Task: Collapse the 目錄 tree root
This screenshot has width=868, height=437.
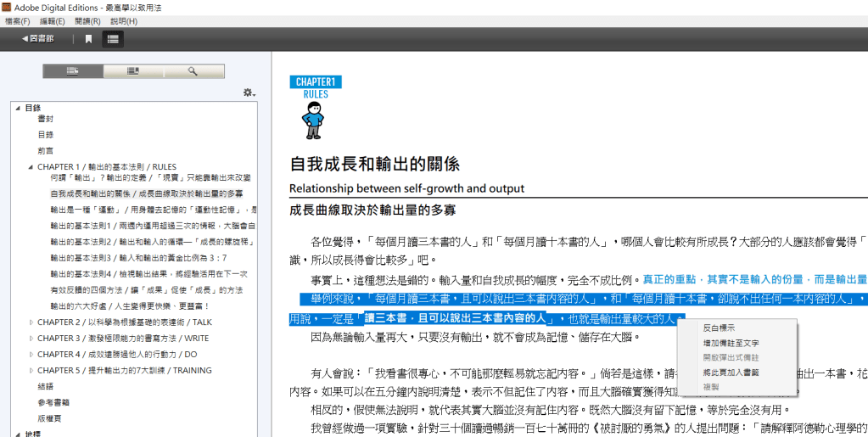Action: [19, 108]
